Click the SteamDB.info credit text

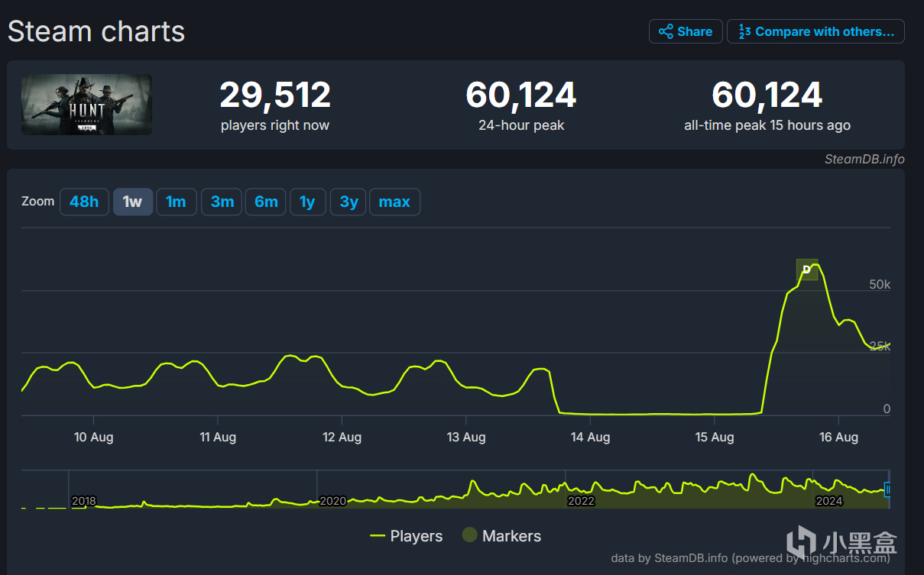pyautogui.click(x=864, y=159)
